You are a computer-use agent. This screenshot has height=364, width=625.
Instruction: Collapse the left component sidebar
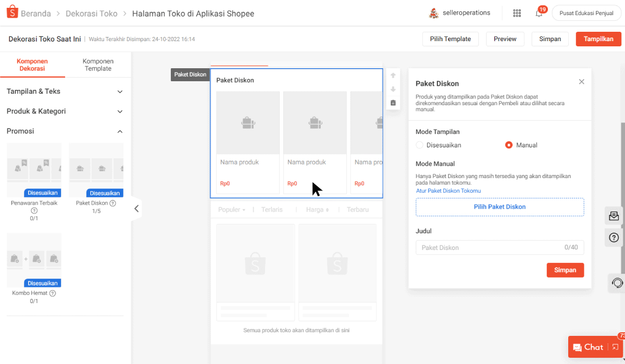(x=136, y=209)
